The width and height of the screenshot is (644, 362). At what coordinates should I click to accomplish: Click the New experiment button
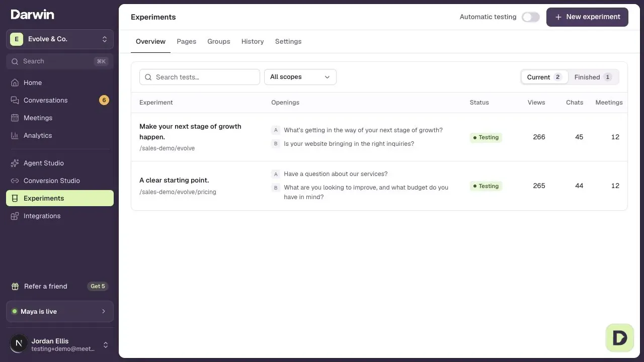coord(587,17)
